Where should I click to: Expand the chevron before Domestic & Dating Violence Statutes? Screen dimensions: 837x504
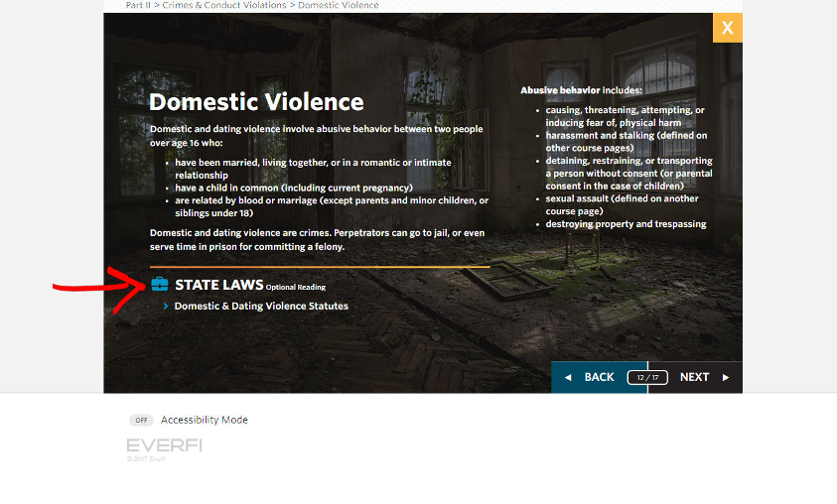click(x=166, y=307)
